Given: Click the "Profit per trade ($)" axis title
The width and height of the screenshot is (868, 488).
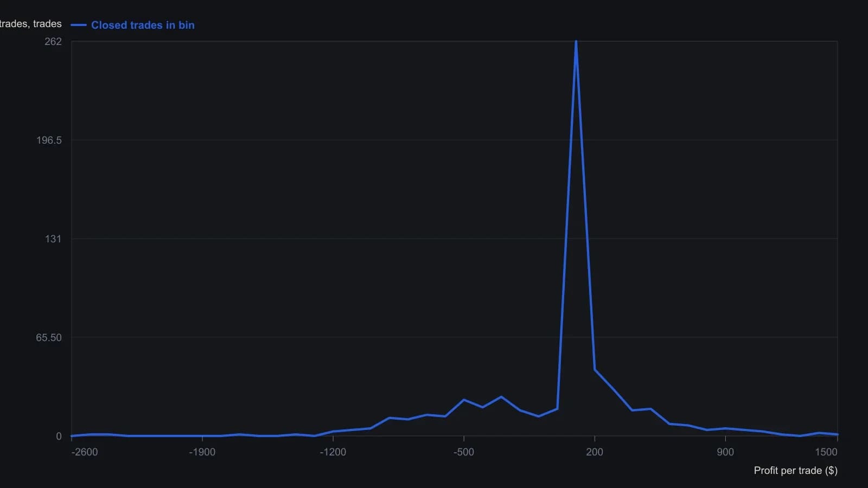Looking at the screenshot, I should pyautogui.click(x=796, y=471).
